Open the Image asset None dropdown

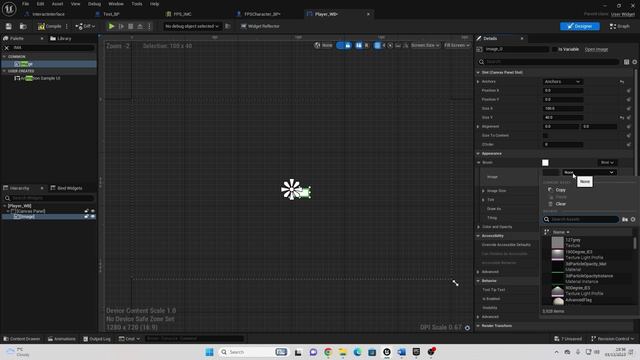pos(589,172)
